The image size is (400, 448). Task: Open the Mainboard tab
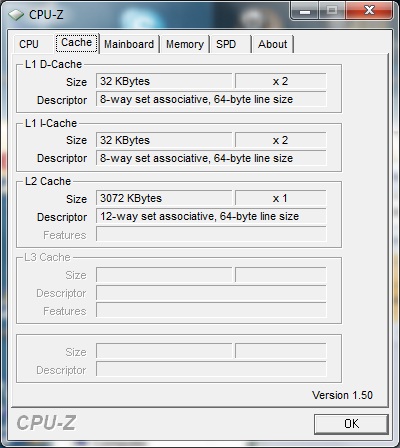(129, 44)
